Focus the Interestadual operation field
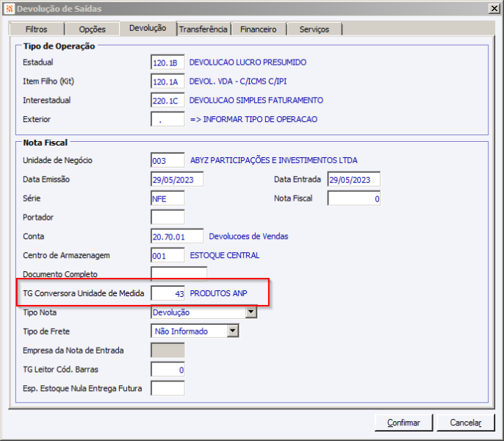This screenshot has width=504, height=441. pos(168,101)
